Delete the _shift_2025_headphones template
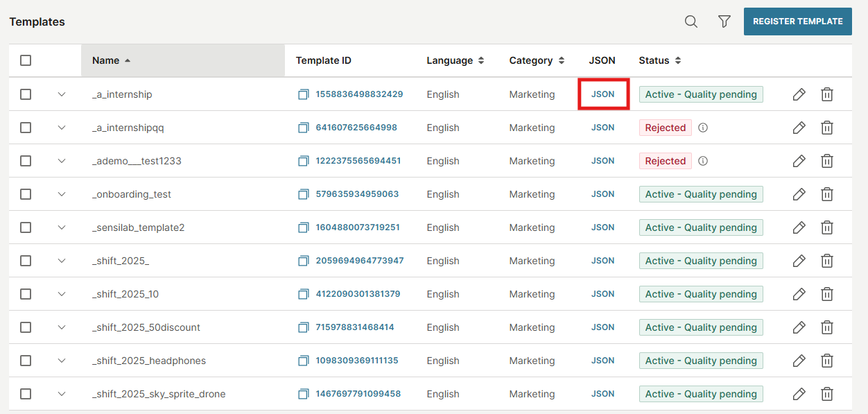The height and width of the screenshot is (414, 868). (826, 361)
